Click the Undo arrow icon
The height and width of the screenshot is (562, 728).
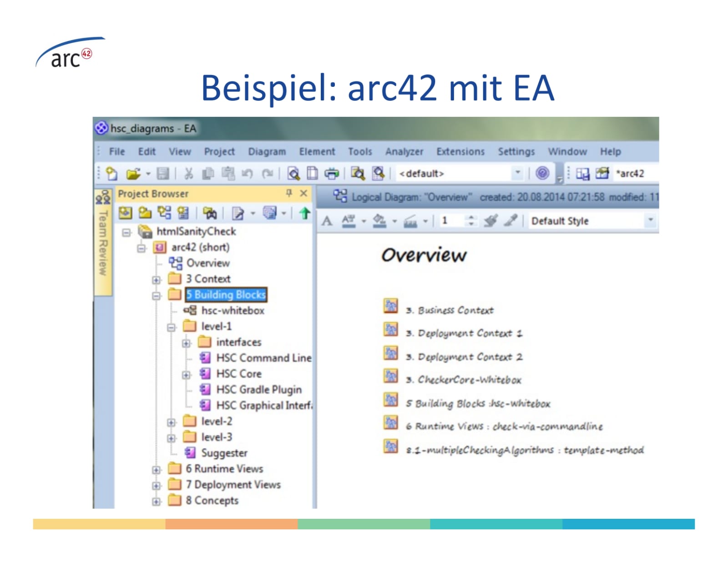click(x=247, y=174)
